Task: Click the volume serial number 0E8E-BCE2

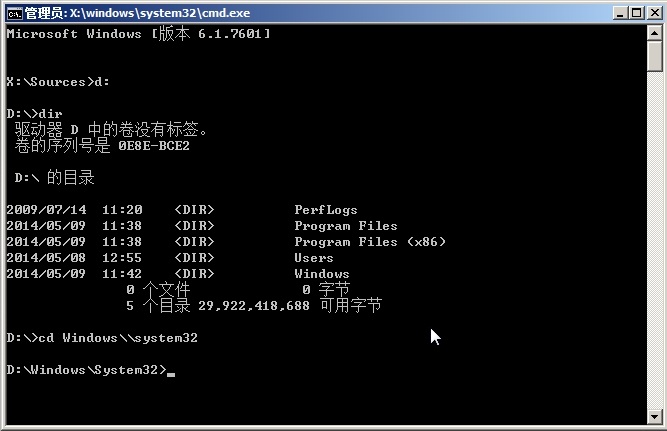Action: pyautogui.click(x=153, y=146)
